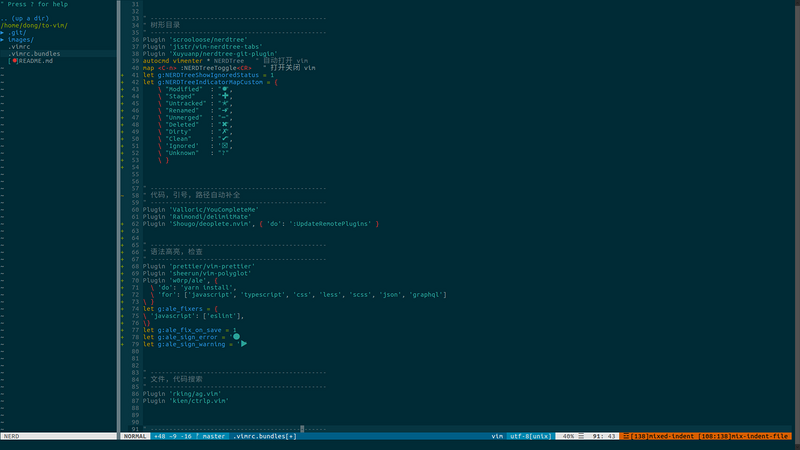Click :NERDTreeToggle in the map command

[209, 68]
